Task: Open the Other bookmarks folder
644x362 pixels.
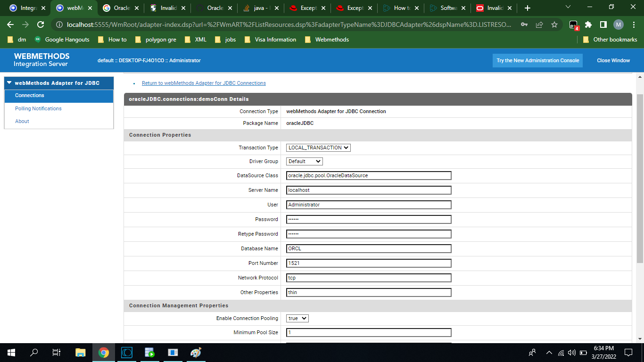Action: point(610,40)
